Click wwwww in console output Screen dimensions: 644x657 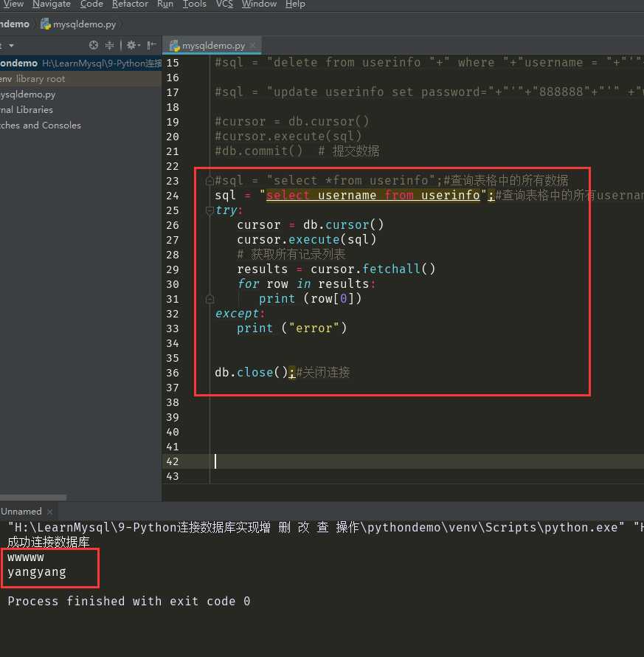tap(26, 557)
